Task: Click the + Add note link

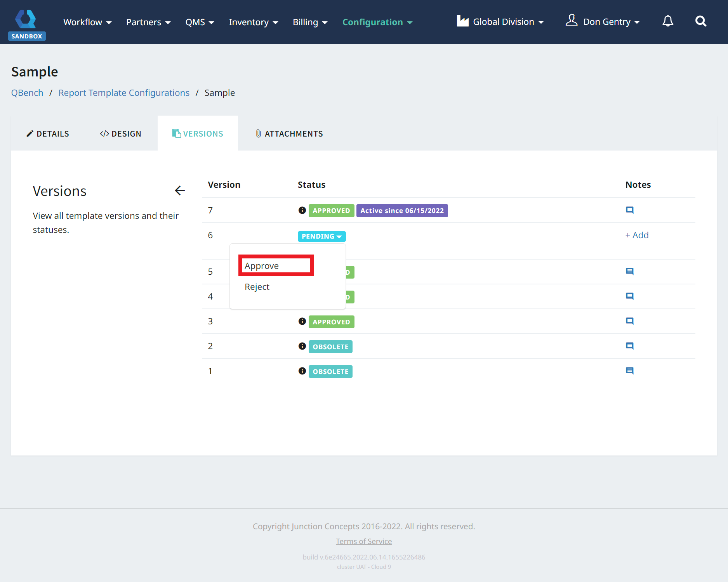Action: (x=637, y=235)
